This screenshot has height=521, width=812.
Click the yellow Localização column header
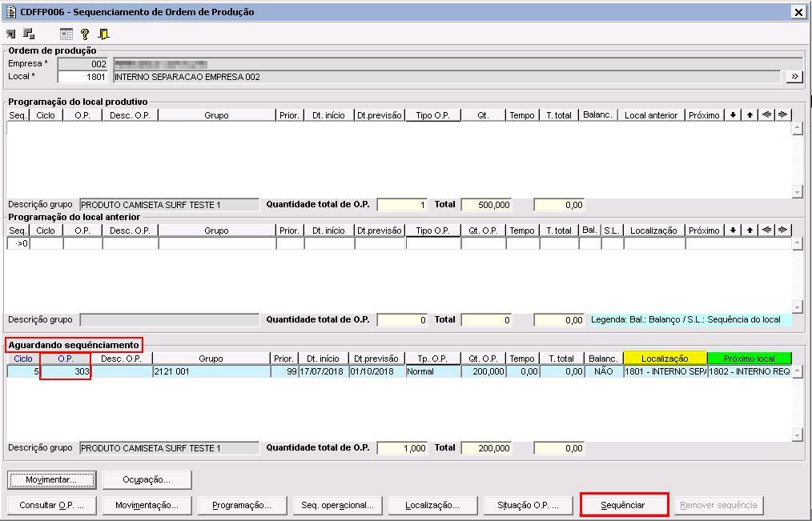pos(665,358)
